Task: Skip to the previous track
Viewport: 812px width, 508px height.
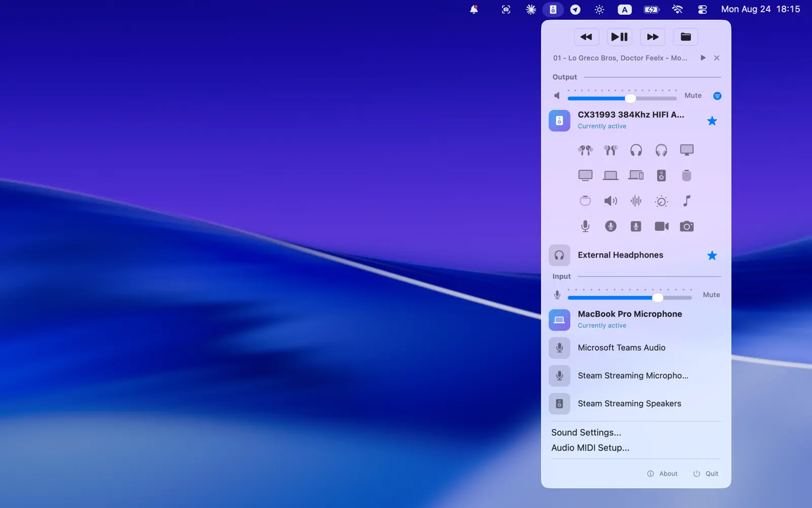Action: 586,37
